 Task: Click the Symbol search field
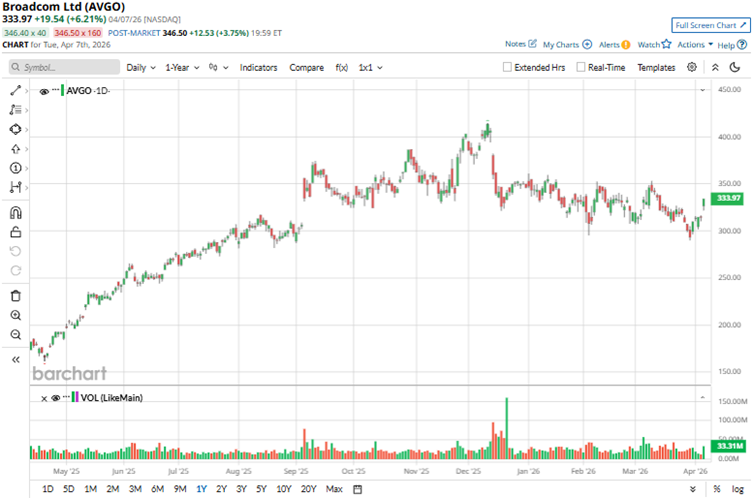(64, 67)
